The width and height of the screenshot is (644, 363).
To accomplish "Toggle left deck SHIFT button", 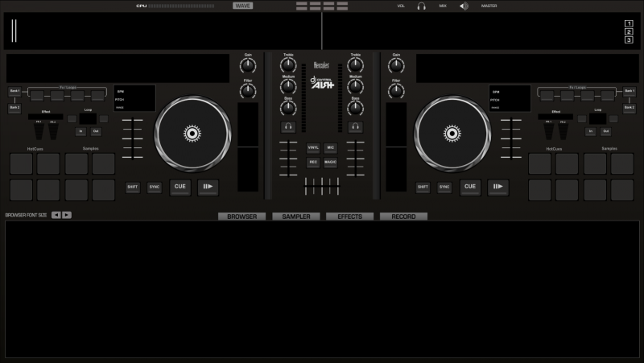I will click(133, 188).
